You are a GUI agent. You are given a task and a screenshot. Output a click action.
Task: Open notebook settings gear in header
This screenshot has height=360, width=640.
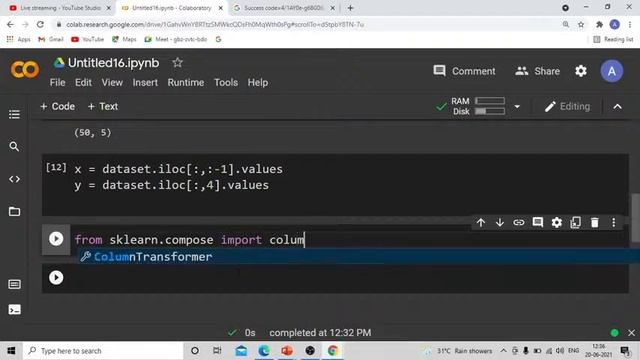pyautogui.click(x=581, y=71)
